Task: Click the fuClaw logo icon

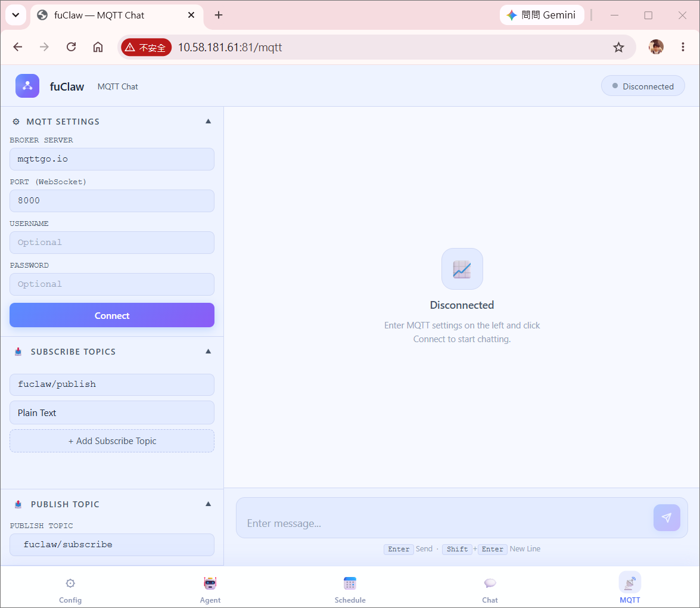Action: tap(27, 86)
